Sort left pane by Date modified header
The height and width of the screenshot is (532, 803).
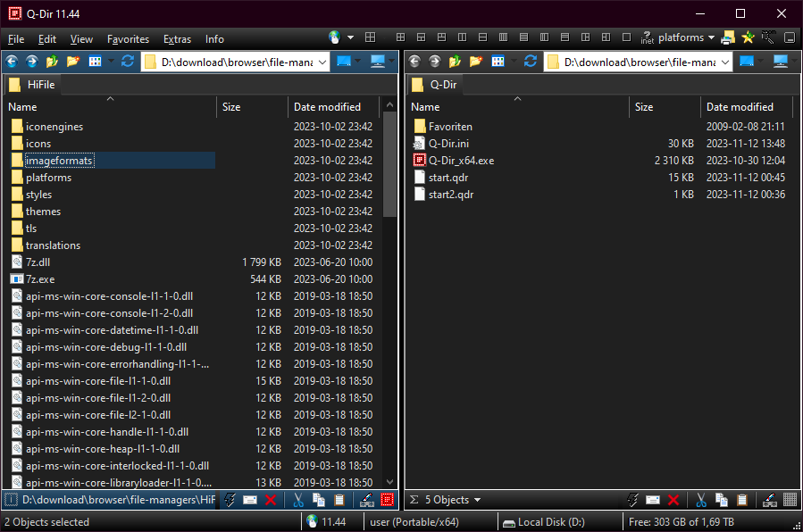327,106
